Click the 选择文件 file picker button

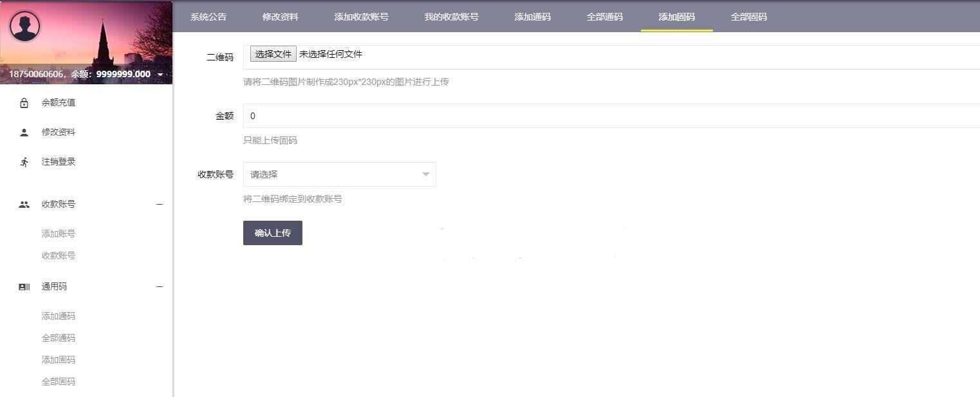273,54
